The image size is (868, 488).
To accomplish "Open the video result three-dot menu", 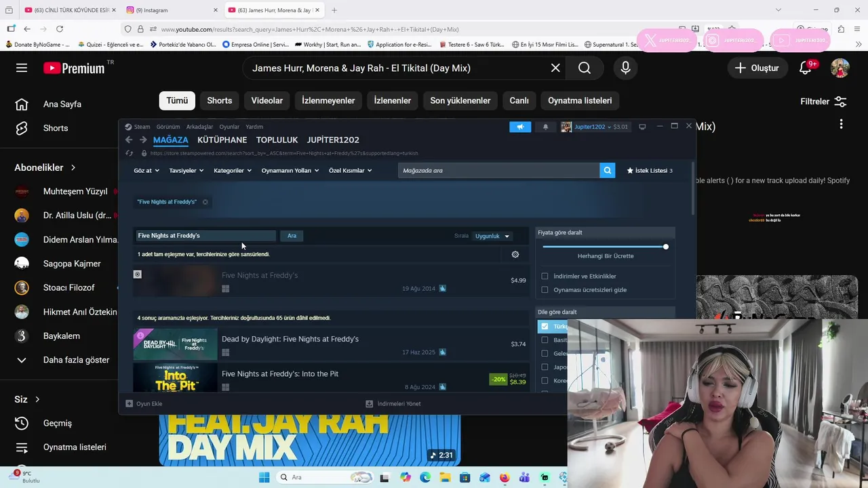I will [x=841, y=124].
